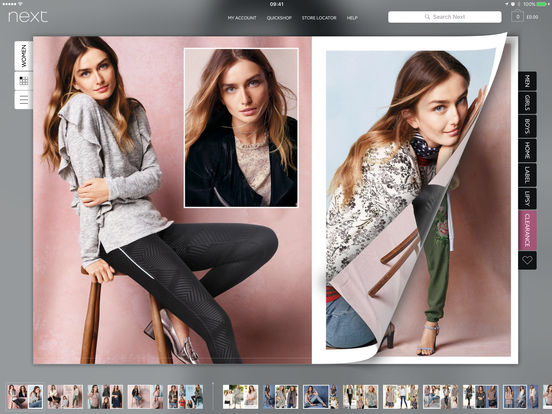View the framed velvet jacket photo
552x414 pixels.
241,128
